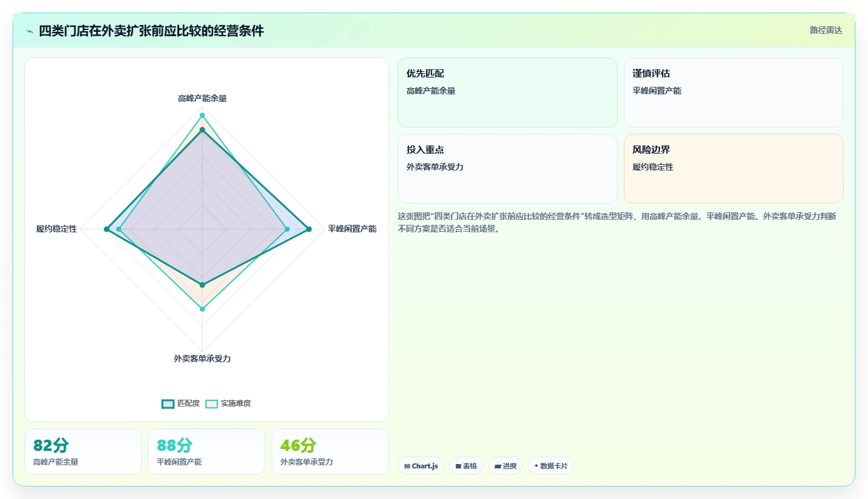This screenshot has width=868, height=499.
Task: Click the 实施难度 data point at top vertex
Action: click(x=202, y=115)
